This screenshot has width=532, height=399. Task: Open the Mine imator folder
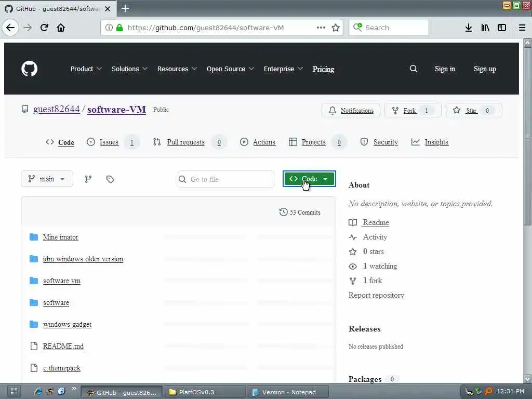click(61, 237)
